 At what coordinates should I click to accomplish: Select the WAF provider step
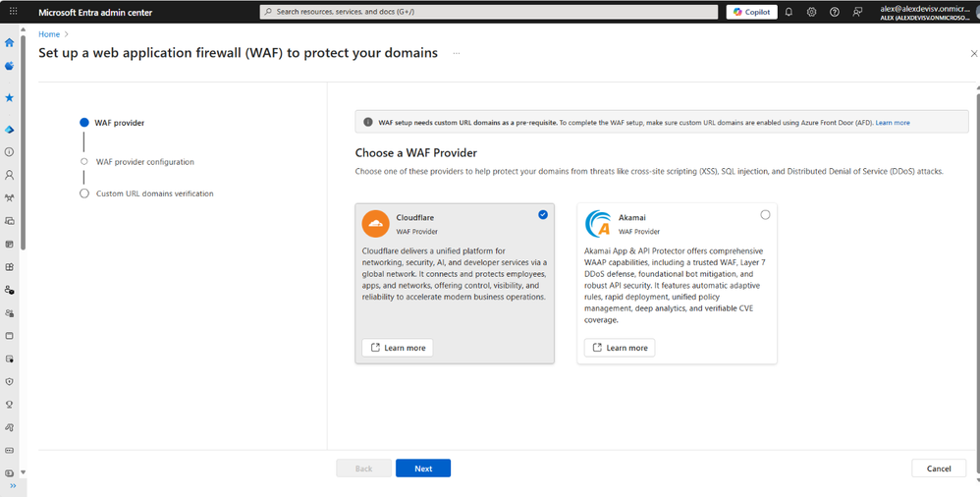click(x=113, y=123)
